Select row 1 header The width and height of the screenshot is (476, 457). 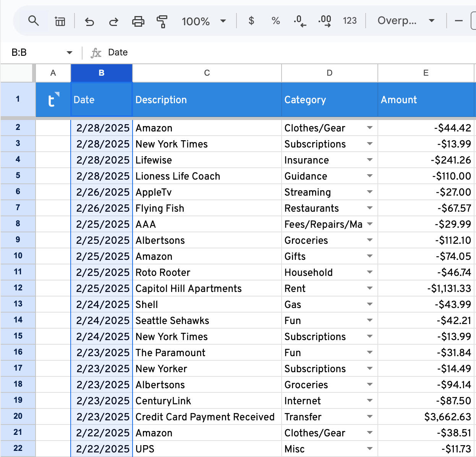(18, 99)
